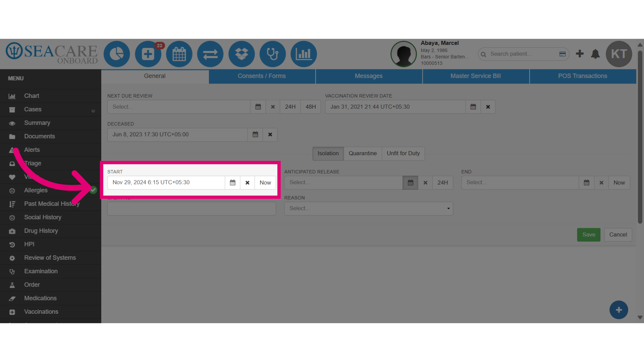Select the Isolation toggle option
The image size is (644, 362).
pyautogui.click(x=328, y=154)
